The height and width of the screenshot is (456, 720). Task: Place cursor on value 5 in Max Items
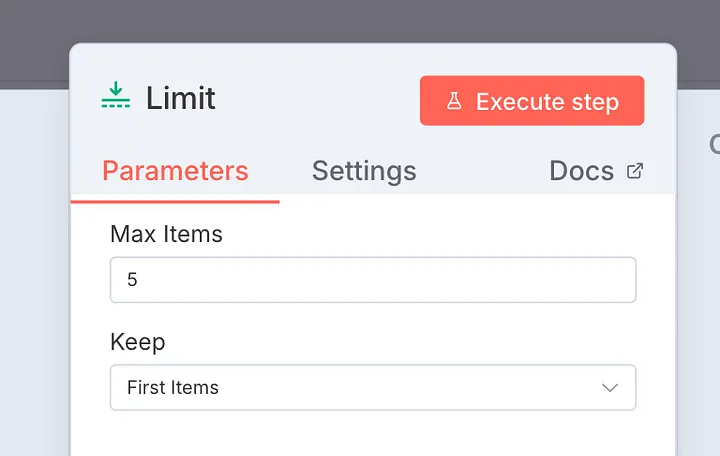[132, 280]
